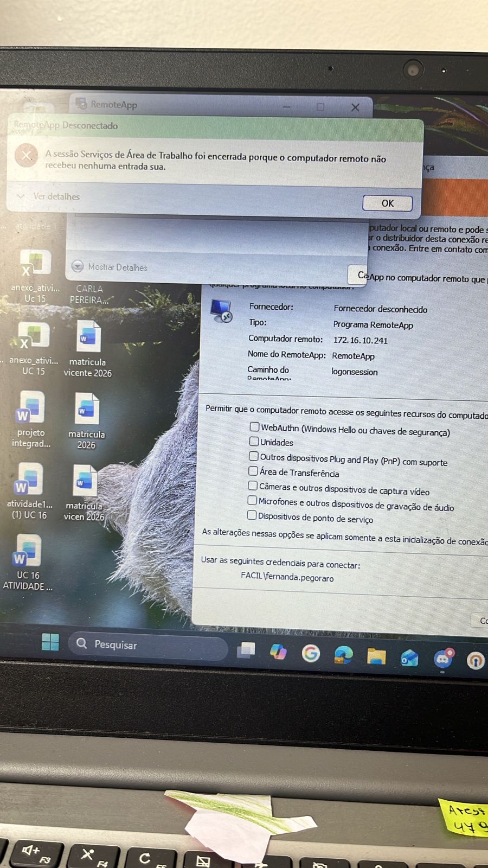The width and height of the screenshot is (488, 868).
Task: Select atividade1... (1) UC 16 document
Action: [29, 491]
